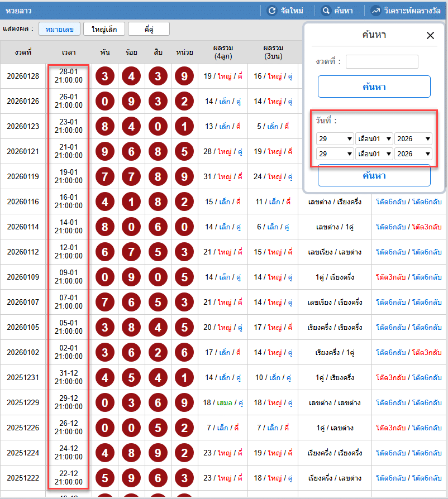Select the หมายเลข display mode
The height and width of the screenshot is (499, 448).
pos(61,28)
